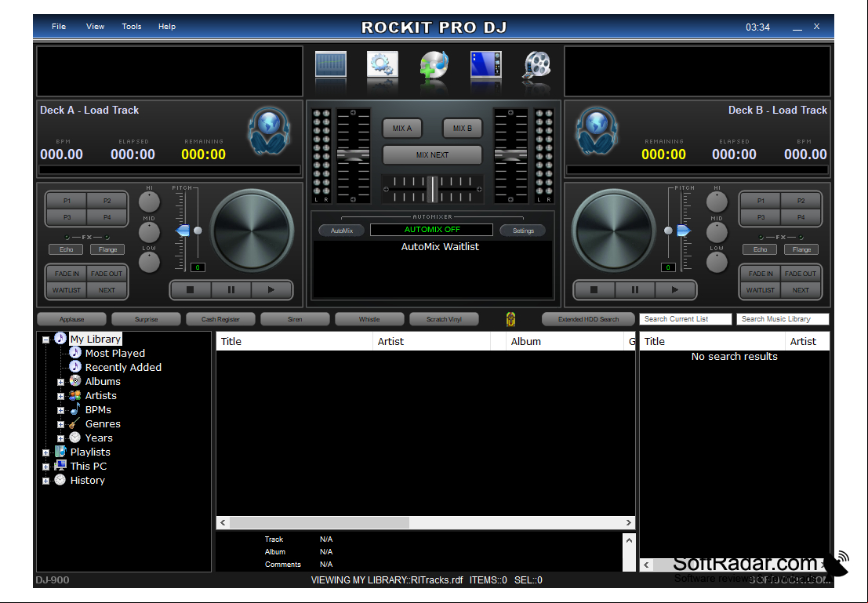Play the Applause sound effect
This screenshot has width=868, height=603.
[72, 319]
